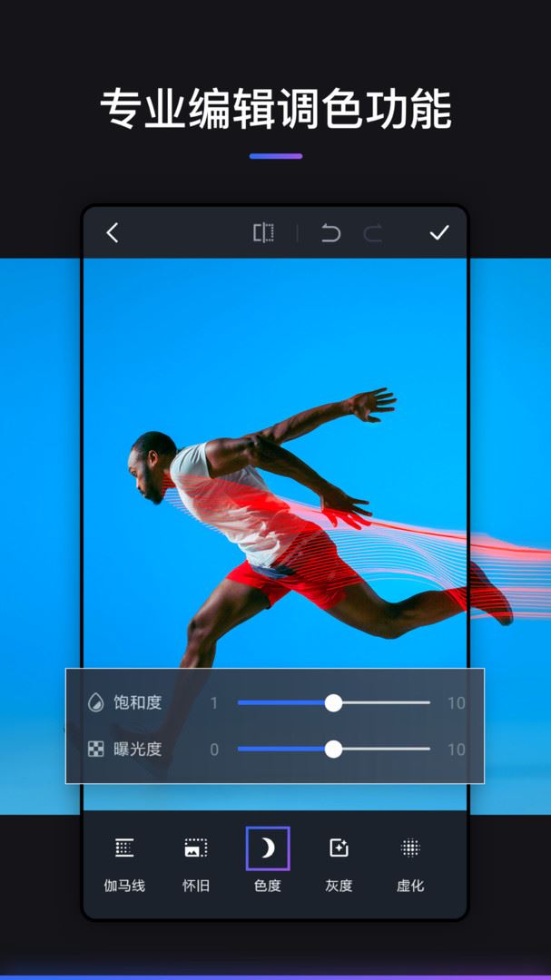Click the saturation maximum value 10
Viewport: 551px width, 980px height.
457,703
